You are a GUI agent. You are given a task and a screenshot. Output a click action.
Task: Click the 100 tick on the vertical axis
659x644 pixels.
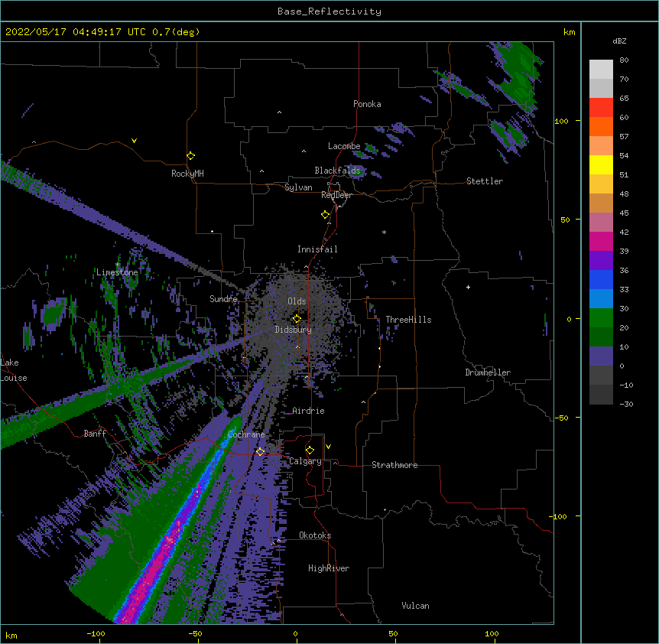point(561,121)
